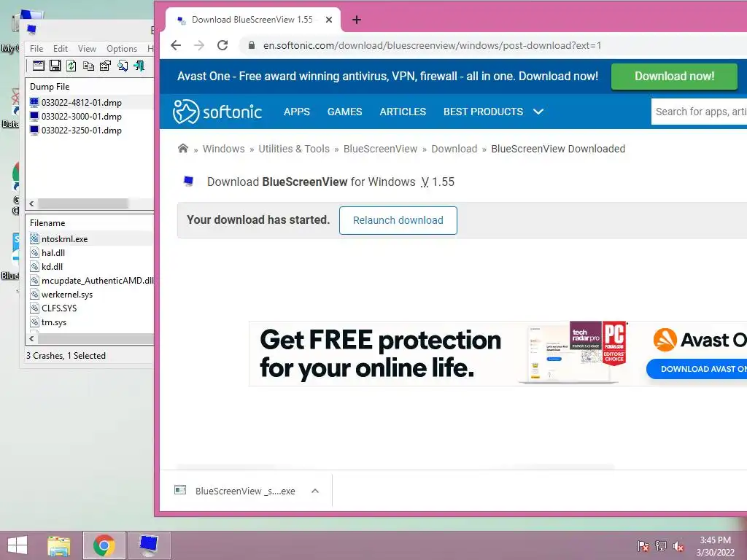747x560 pixels.
Task: Click the DOWNLOAD AVAST ONE banner button
Action: 697,369
